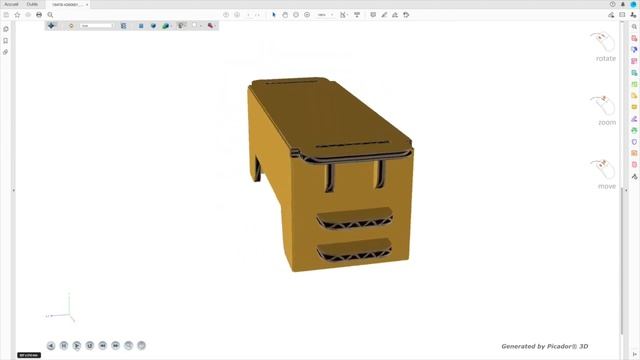The image size is (640, 360).
Task: Open the help question mark icon
Action: (x=612, y=4)
